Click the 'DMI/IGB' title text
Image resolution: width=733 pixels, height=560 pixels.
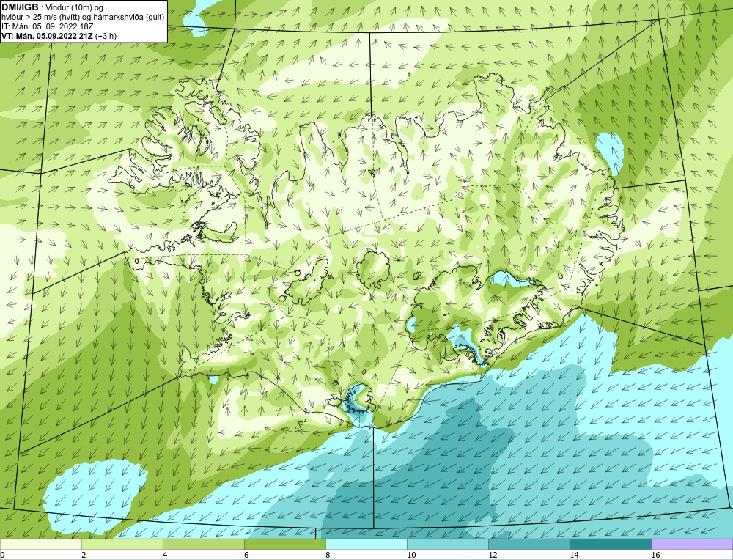(21, 7)
